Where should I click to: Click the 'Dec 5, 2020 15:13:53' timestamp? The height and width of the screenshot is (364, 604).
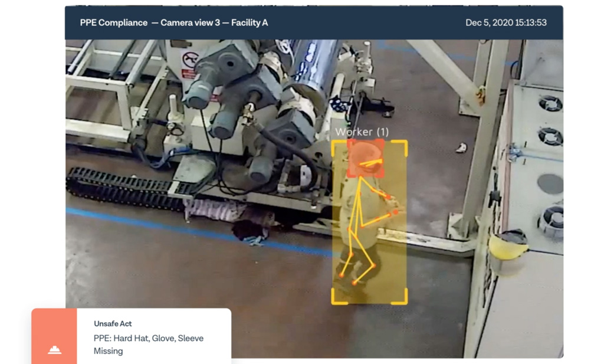[505, 23]
